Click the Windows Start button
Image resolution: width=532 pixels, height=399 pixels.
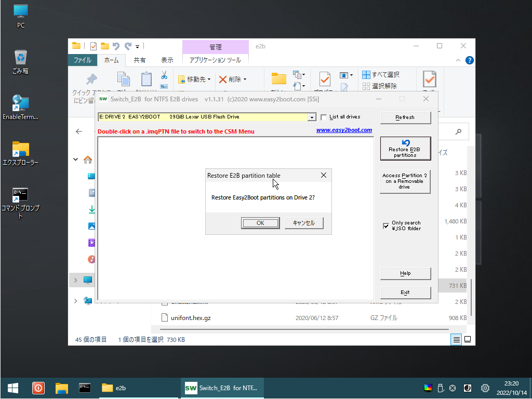point(13,388)
